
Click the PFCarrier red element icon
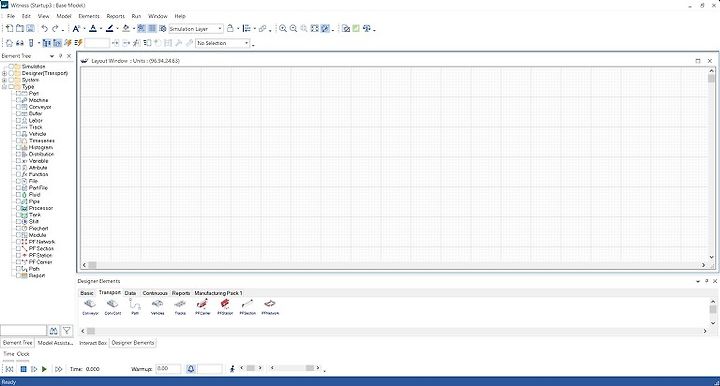click(202, 304)
